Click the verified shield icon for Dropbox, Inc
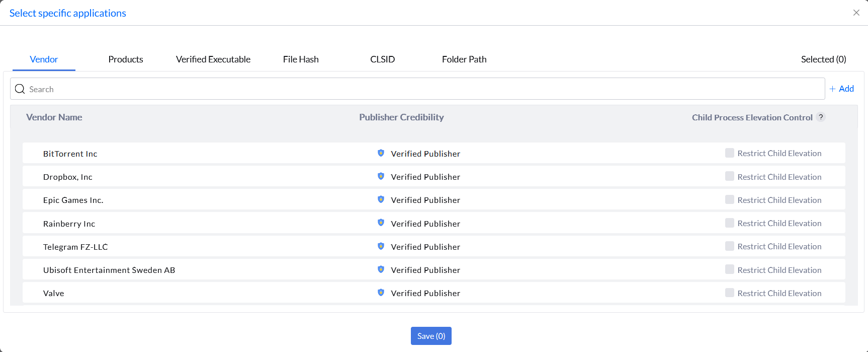 (381, 176)
